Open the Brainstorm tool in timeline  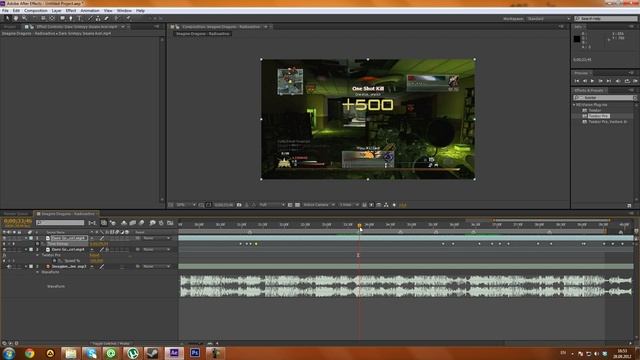tap(152, 223)
